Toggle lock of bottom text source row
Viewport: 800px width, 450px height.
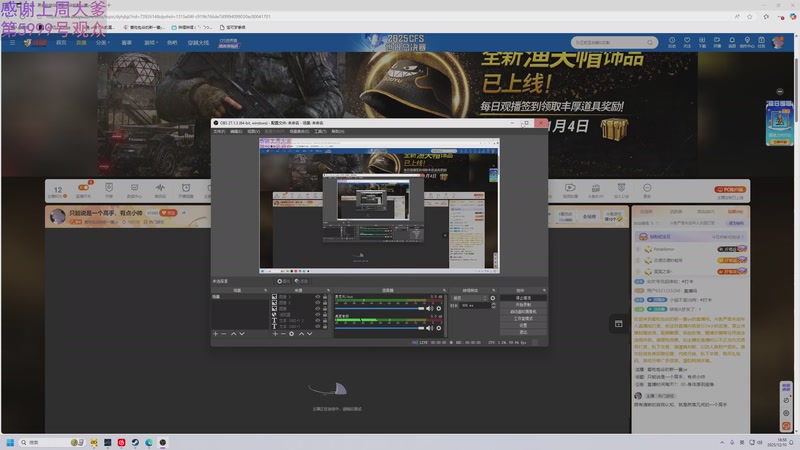(325, 326)
